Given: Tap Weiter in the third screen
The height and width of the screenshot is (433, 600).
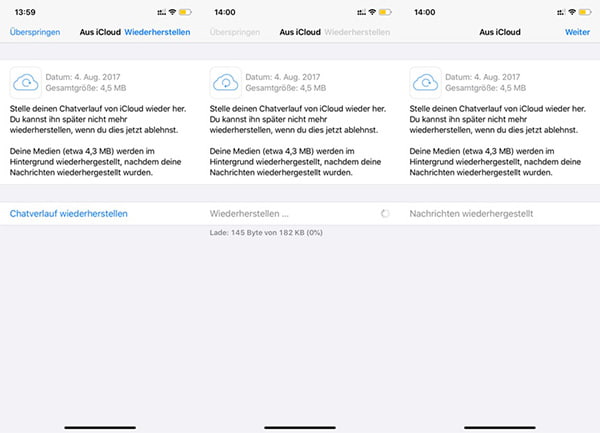Looking at the screenshot, I should [x=577, y=32].
